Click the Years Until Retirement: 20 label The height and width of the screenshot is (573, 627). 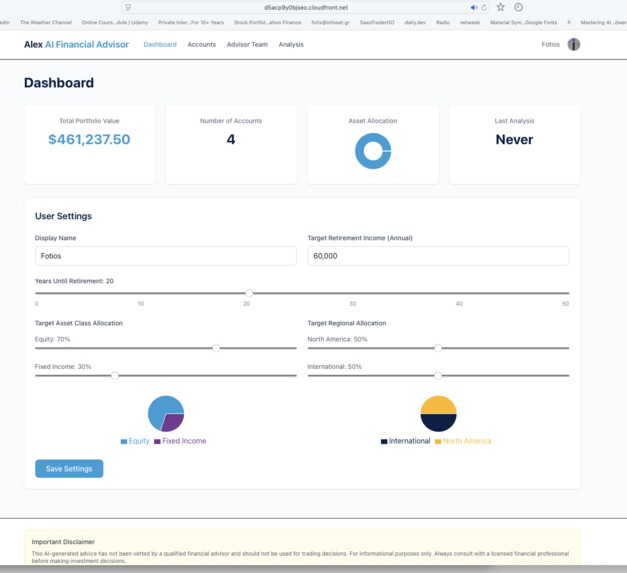(74, 281)
